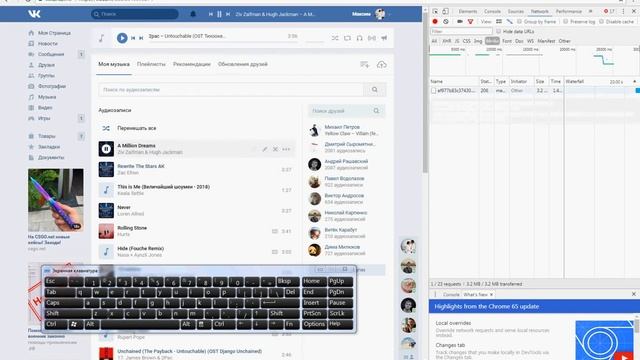Click the friend search magnifier icon
Screen dimensions: 640x360
coord(376,111)
